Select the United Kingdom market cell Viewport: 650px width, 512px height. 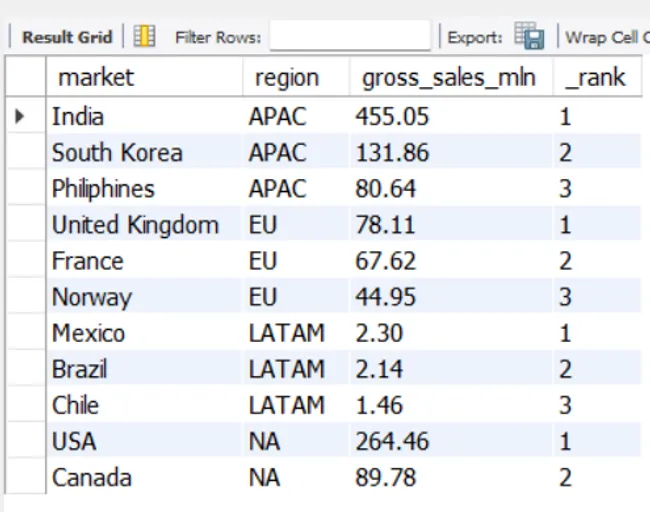(x=135, y=225)
